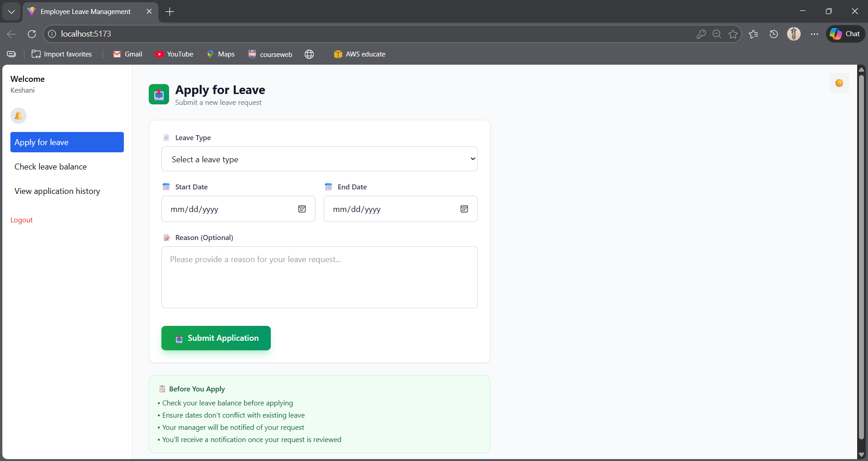Image resolution: width=868 pixels, height=461 pixels.
Task: Switch to the Employee Leave Management tab
Action: coord(85,11)
